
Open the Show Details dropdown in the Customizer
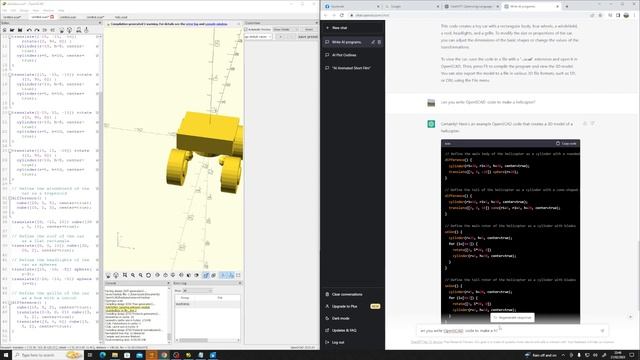click(286, 29)
